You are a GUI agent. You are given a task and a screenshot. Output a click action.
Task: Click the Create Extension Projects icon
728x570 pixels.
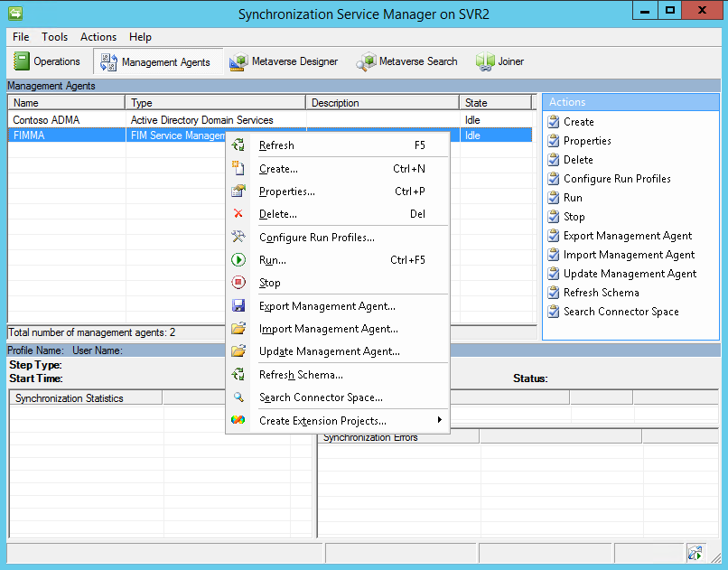coord(238,420)
